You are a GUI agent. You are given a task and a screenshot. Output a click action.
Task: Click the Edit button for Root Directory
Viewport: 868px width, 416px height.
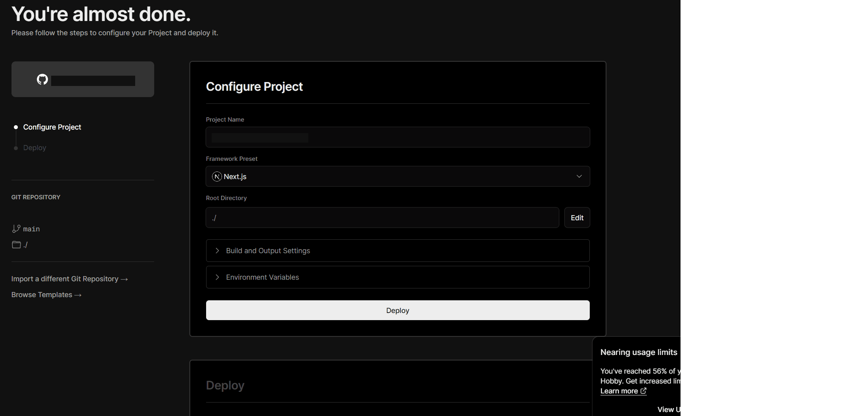pyautogui.click(x=577, y=218)
